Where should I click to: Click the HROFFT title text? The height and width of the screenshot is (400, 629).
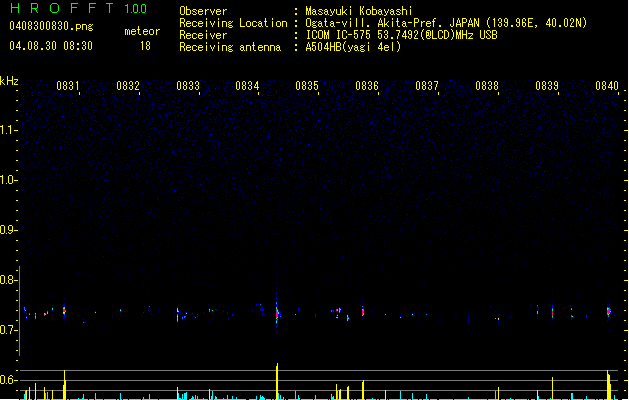(62, 8)
